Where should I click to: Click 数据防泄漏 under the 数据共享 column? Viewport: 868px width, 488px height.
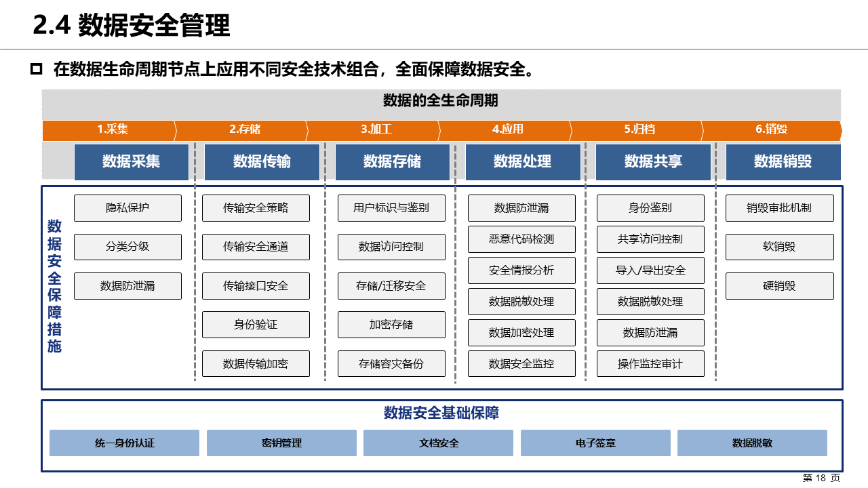650,333
